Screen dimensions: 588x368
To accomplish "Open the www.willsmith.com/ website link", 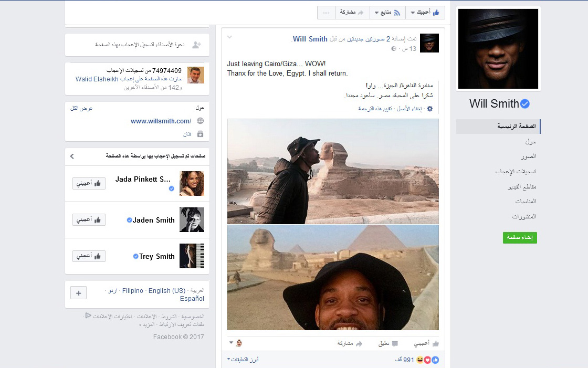I will [161, 121].
